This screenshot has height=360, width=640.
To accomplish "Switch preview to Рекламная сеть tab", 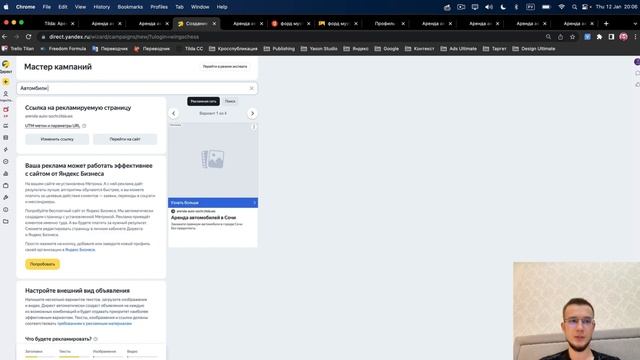I will (203, 101).
